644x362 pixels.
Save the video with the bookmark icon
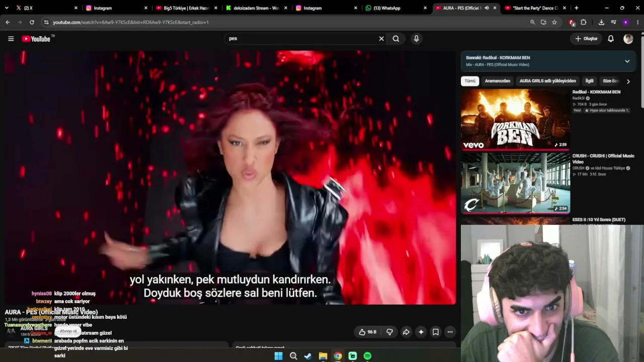tap(436, 332)
